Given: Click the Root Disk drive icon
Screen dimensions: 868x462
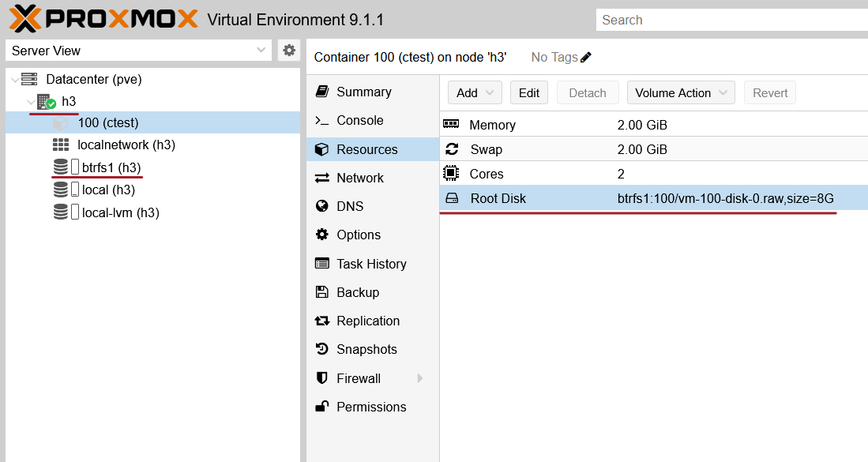Looking at the screenshot, I should click(x=452, y=198).
